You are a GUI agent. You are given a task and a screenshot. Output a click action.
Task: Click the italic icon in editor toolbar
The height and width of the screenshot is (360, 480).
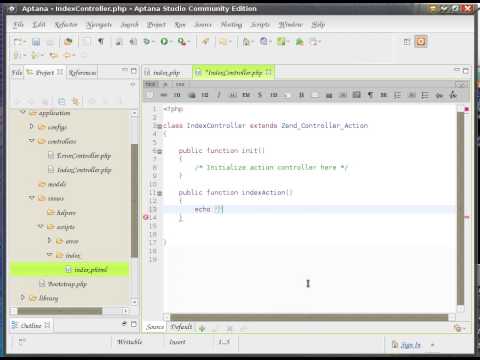click(x=219, y=95)
